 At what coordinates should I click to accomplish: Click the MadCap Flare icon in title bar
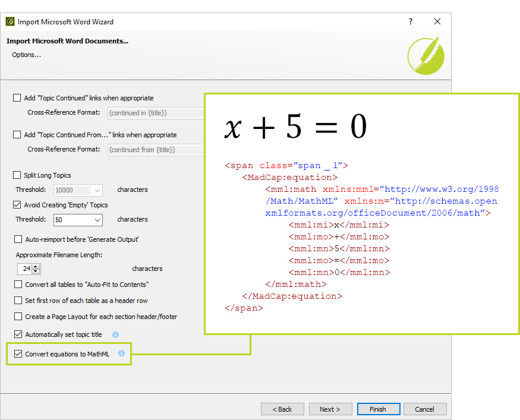(x=10, y=21)
